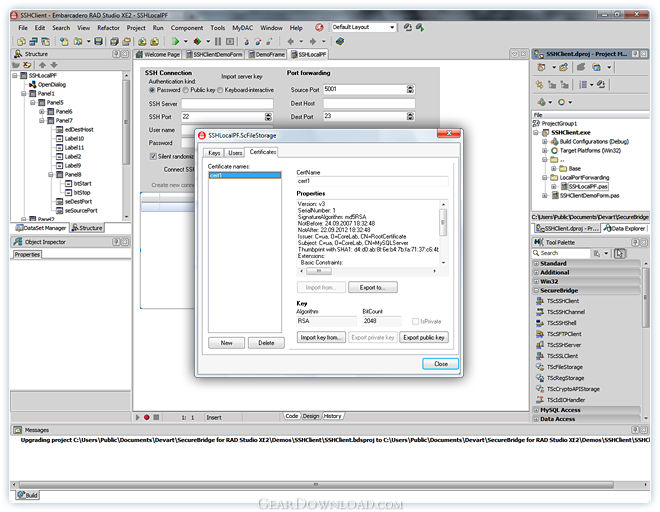Switch to the Keys tab in storage dialog
The image size is (660, 512).
tap(213, 152)
